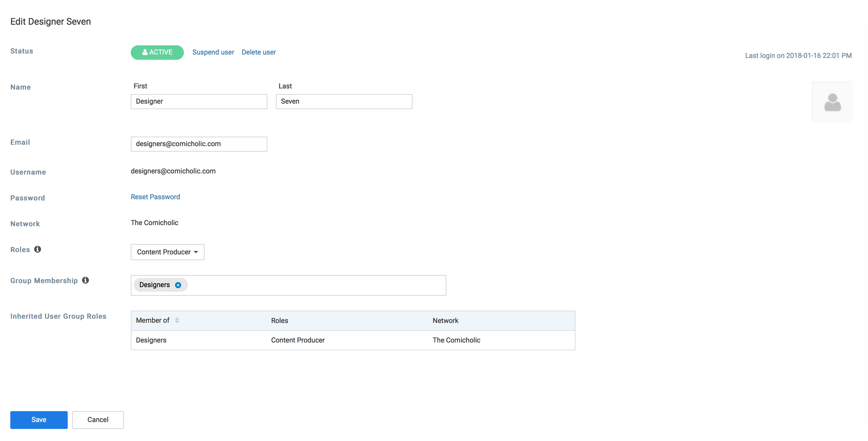Focus the First name field

point(199,101)
